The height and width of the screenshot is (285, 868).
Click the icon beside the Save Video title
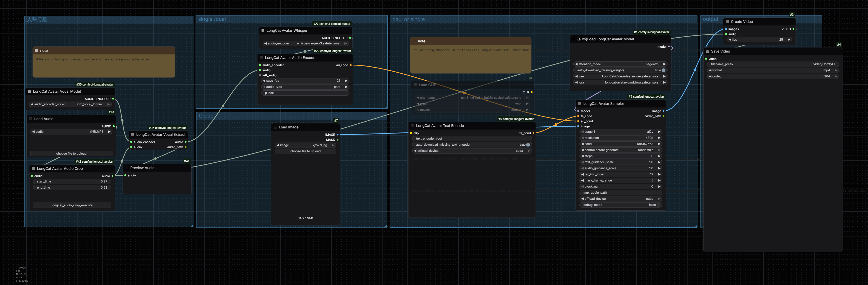(707, 52)
